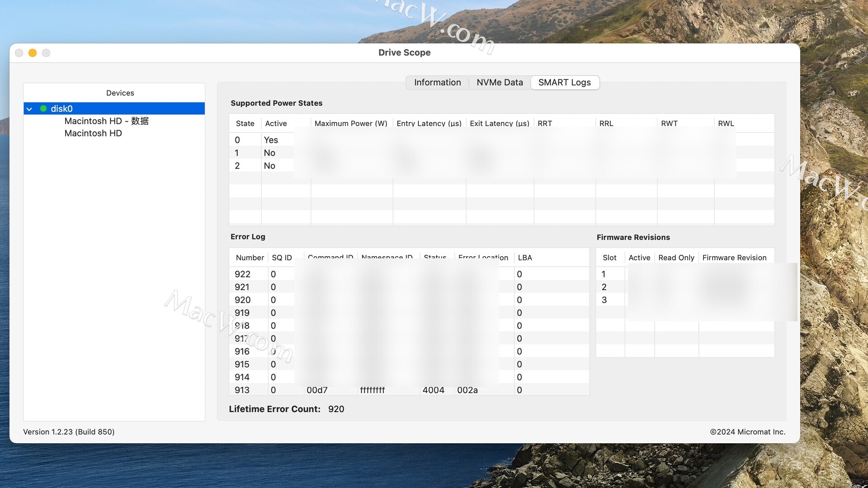The image size is (868, 488).
Task: Click the green status dot beside disk0
Action: pyautogui.click(x=43, y=108)
